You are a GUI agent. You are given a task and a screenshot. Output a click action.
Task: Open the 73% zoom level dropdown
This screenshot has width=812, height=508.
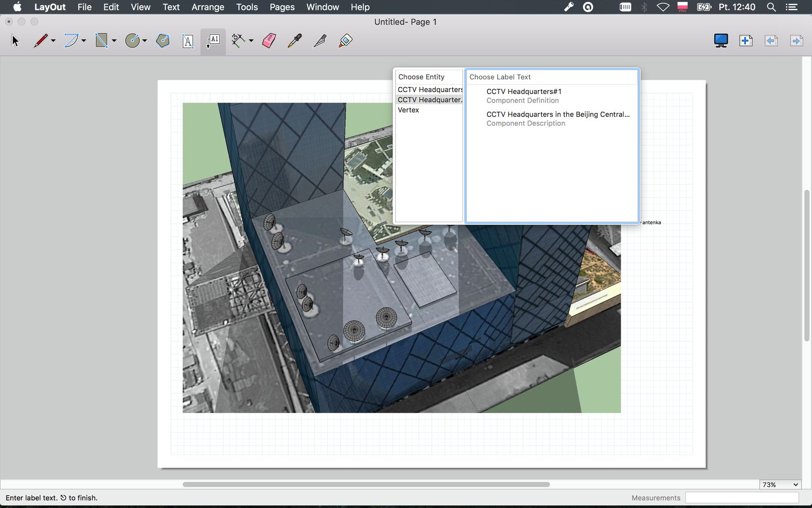(780, 485)
